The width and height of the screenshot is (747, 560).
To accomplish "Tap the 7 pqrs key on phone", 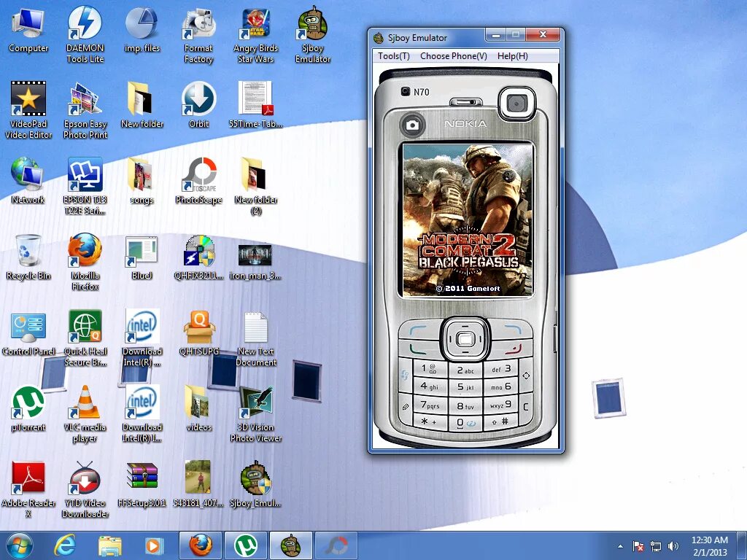I will pyautogui.click(x=430, y=405).
